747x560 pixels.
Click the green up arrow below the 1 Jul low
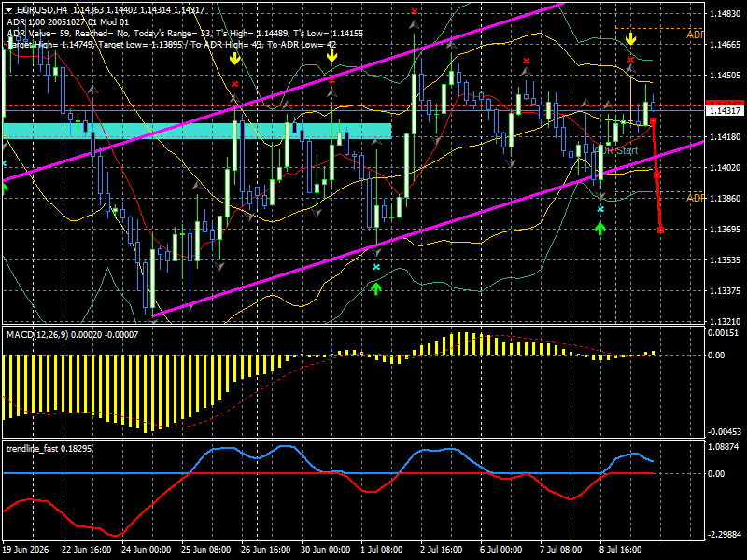pyautogui.click(x=376, y=288)
